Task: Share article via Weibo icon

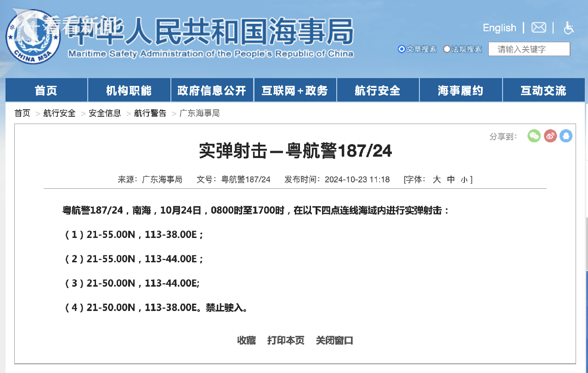Action: click(x=550, y=136)
